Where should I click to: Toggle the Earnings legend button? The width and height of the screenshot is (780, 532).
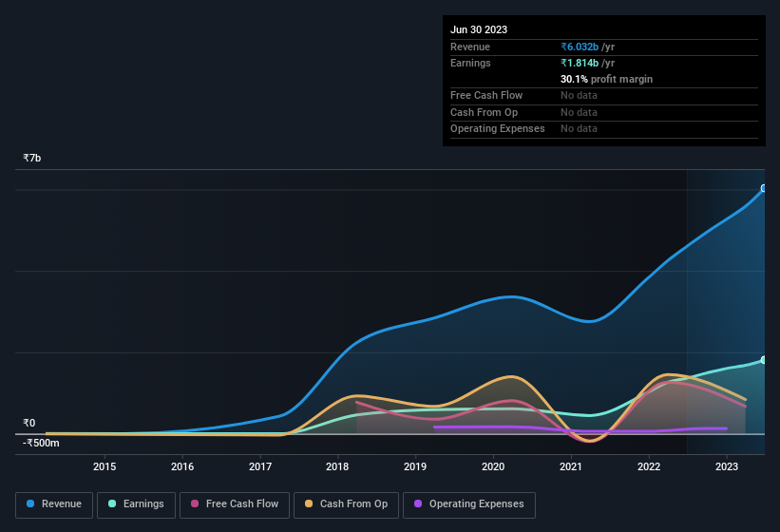tap(136, 504)
